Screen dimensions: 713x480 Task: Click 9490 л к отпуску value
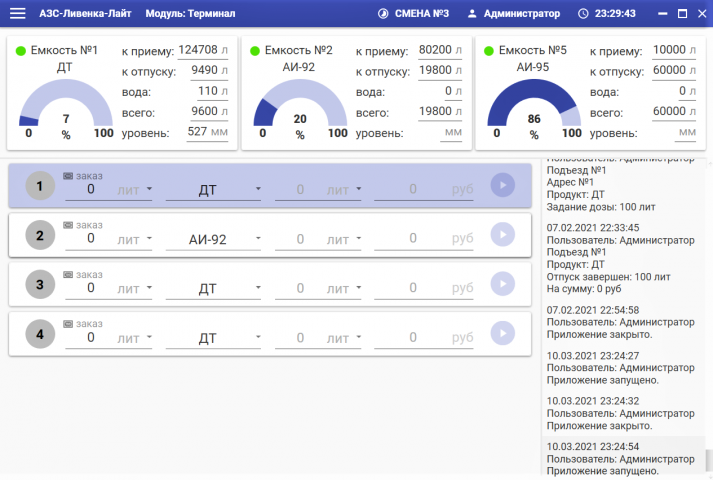(x=209, y=70)
